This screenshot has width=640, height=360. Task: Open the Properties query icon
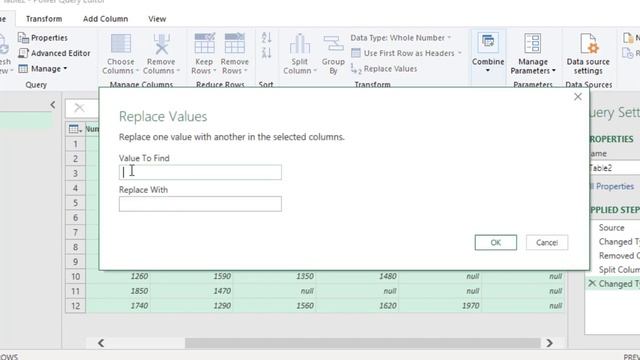click(23, 38)
